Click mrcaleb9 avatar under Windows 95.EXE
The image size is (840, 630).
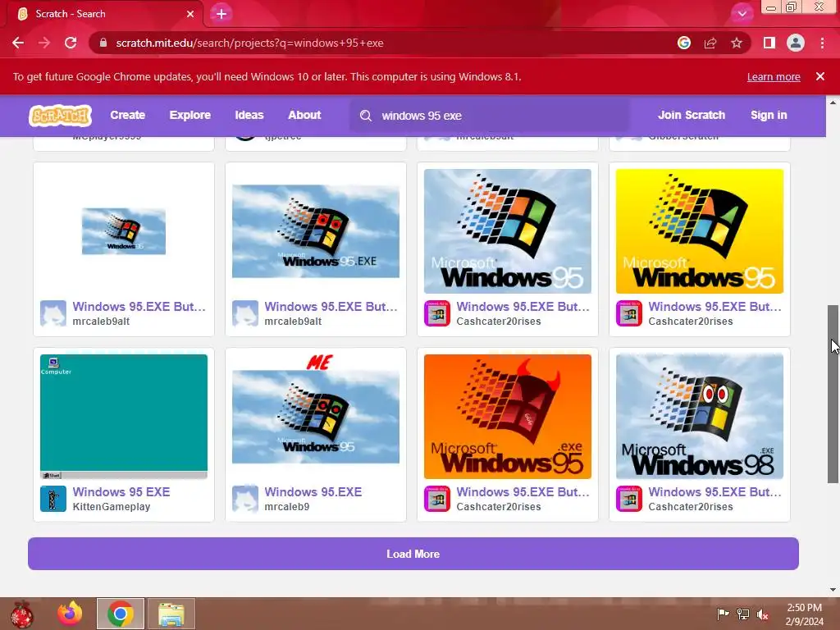[x=245, y=499]
